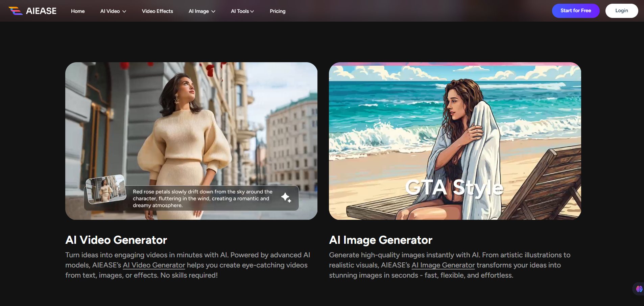
Task: Open the Video Effects menu item
Action: (158, 11)
